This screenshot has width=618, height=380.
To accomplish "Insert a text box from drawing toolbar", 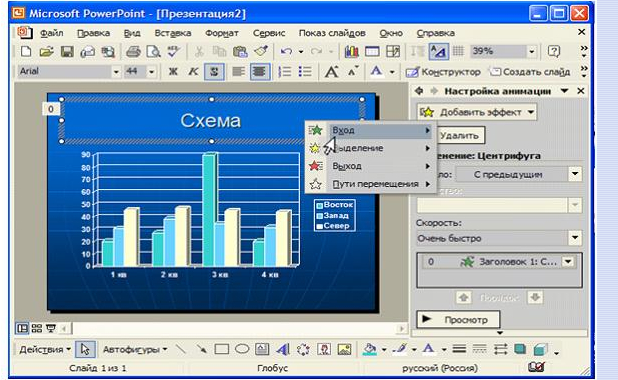I will pyautogui.click(x=262, y=349).
